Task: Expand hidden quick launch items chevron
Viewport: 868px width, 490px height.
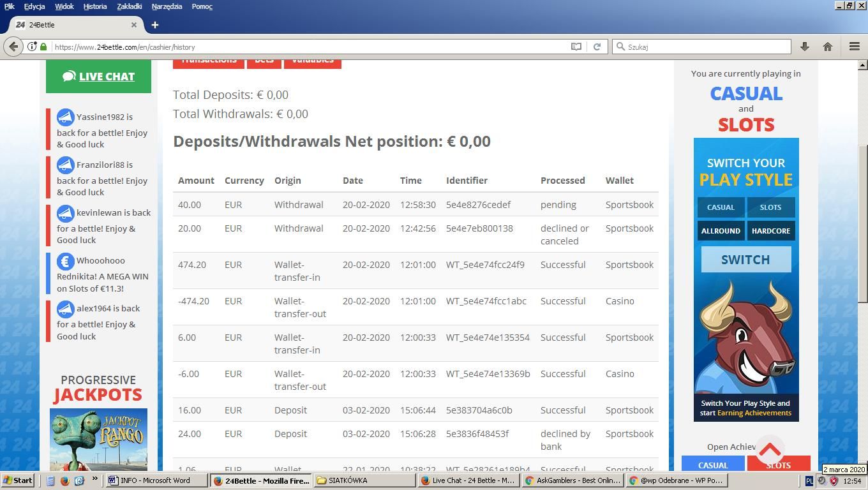Action: point(95,479)
